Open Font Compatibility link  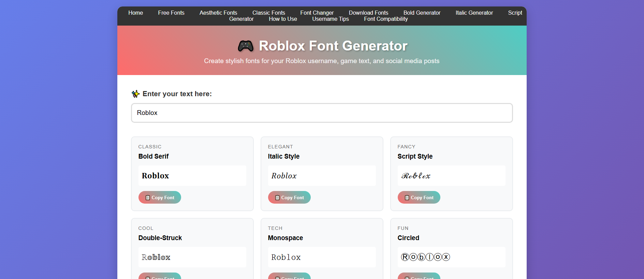pos(386,19)
